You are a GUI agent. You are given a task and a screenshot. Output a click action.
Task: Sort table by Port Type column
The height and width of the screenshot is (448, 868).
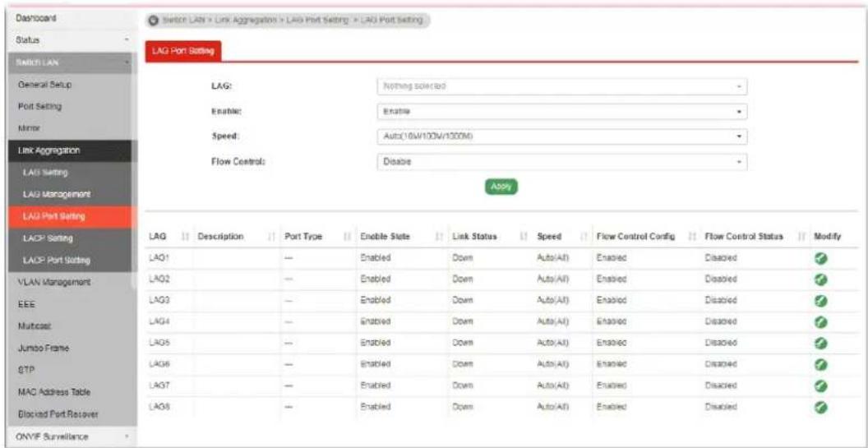pyautogui.click(x=348, y=237)
